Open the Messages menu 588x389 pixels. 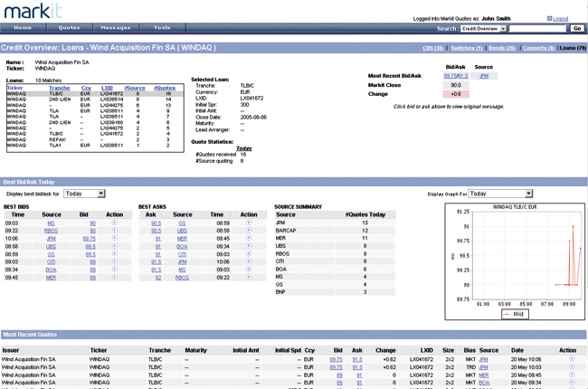116,28
